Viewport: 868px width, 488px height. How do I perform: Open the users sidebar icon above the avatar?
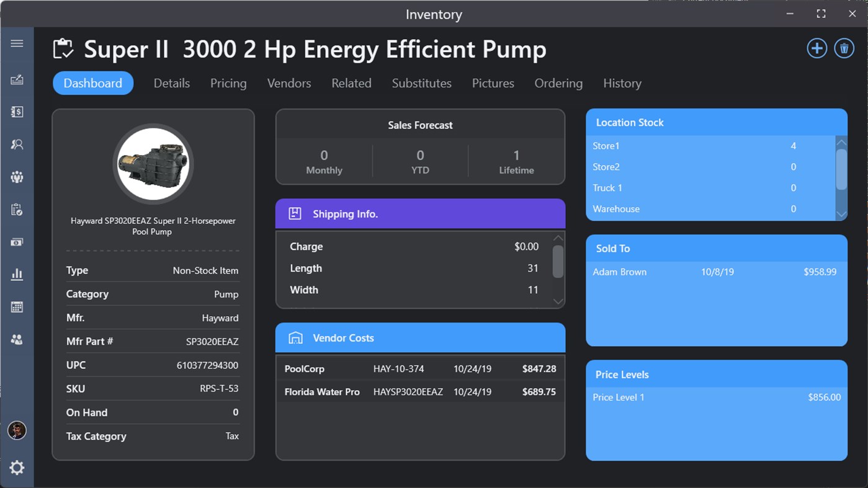17,340
